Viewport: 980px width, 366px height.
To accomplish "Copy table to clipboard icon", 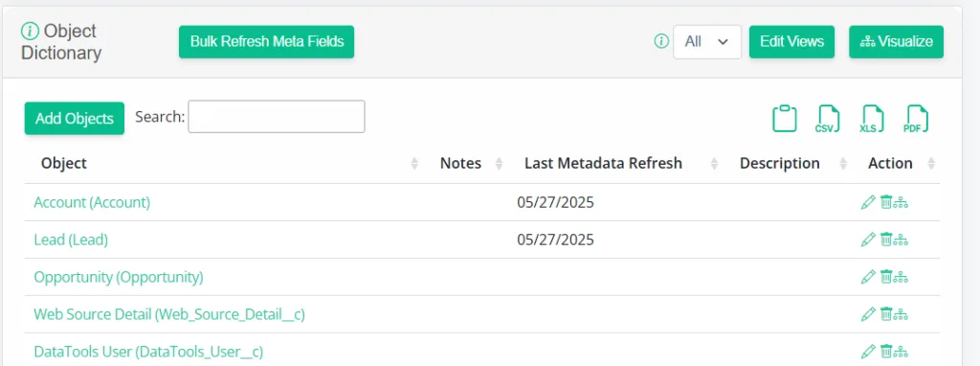I will tap(785, 118).
